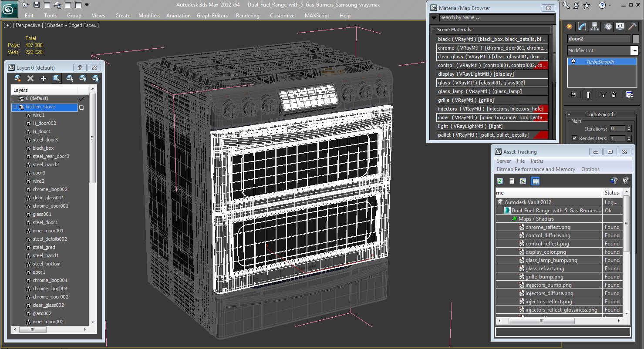Open the Modify command panel tab
644x349 pixels.
[x=582, y=27]
